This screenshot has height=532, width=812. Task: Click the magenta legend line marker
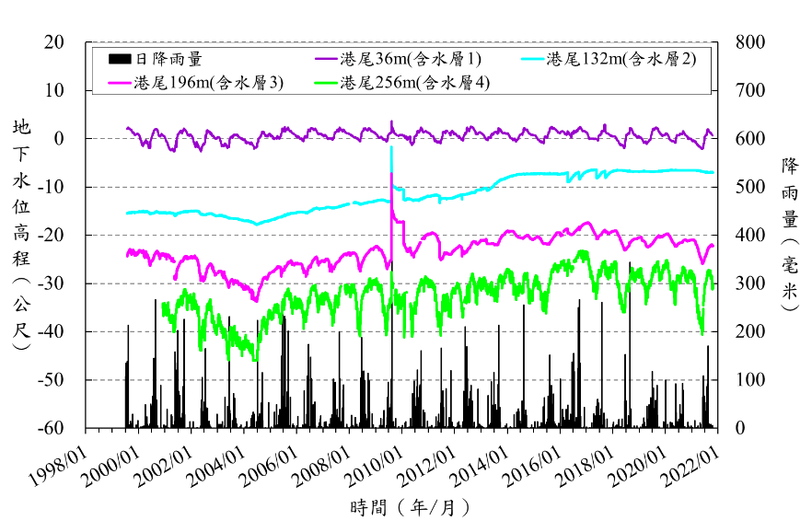pos(120,83)
